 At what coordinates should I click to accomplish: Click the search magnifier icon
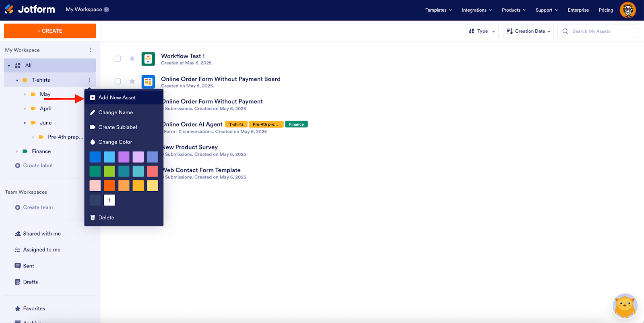coord(565,31)
